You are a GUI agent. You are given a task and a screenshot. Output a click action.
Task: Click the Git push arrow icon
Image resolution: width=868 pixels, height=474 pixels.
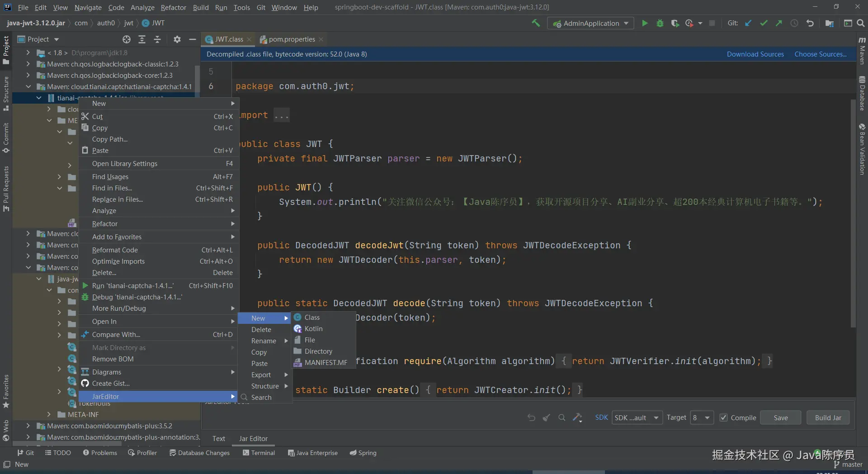[x=779, y=23]
